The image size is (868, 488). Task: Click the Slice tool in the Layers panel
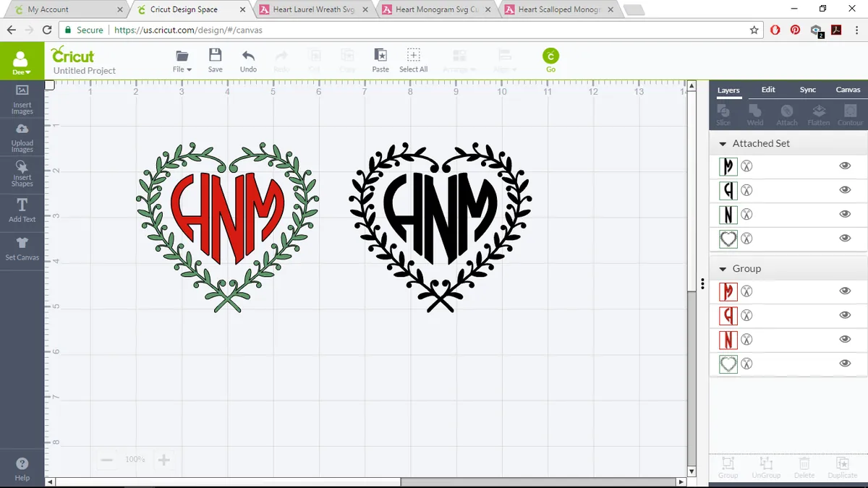tap(723, 114)
